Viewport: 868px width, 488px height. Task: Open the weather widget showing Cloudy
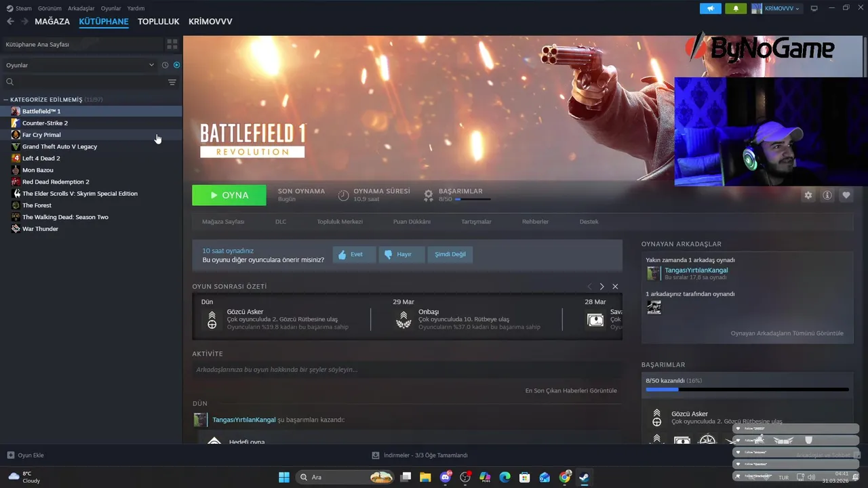pos(24,477)
